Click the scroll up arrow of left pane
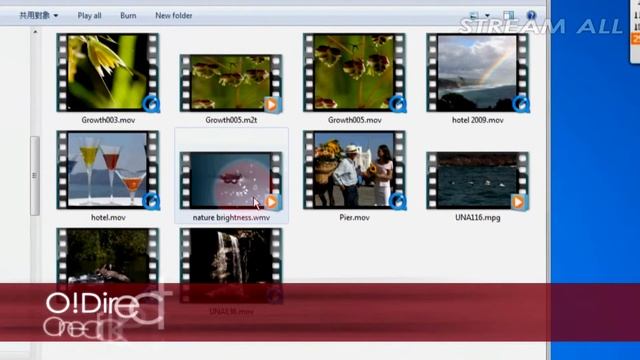Screen dimensions: 640x360 tap(35, 32)
